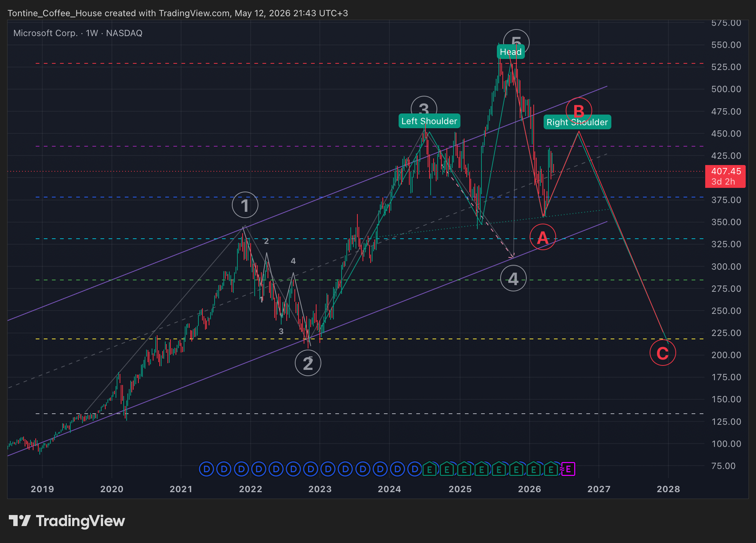Click the Left Shoulder label
Viewport: 756px width, 543px height.
coord(429,121)
